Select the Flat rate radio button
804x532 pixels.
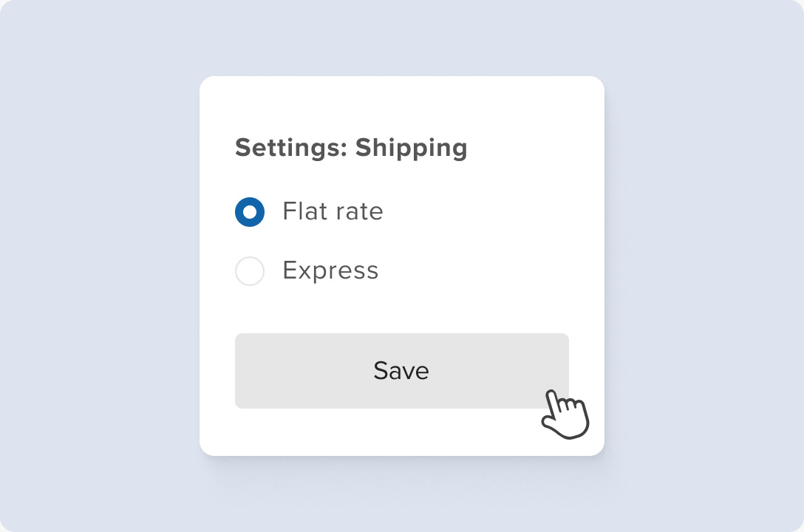click(250, 212)
